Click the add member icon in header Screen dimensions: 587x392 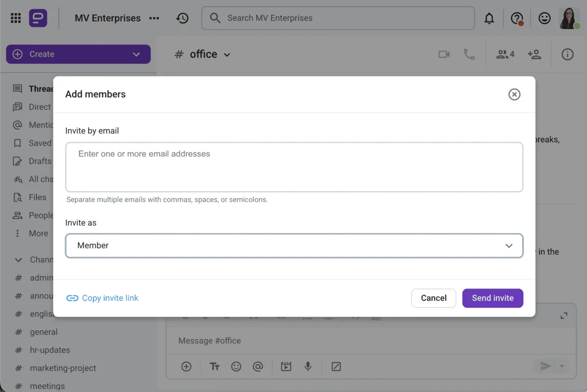point(534,54)
